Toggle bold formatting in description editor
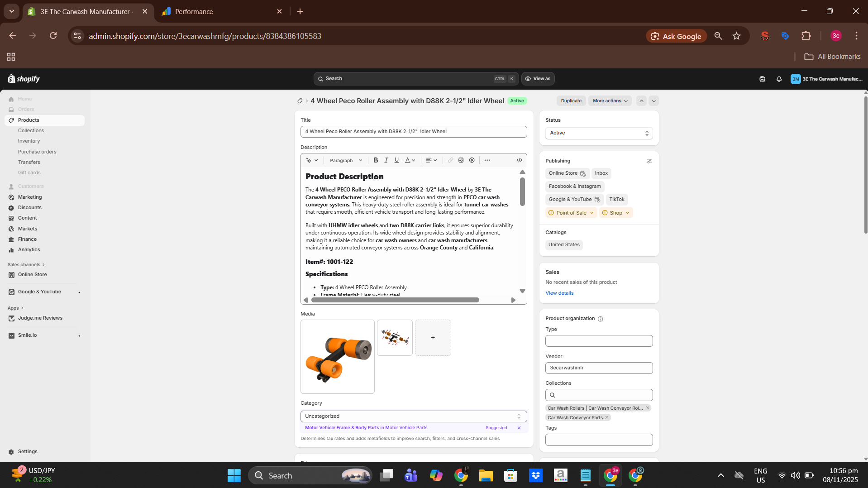 click(x=376, y=160)
